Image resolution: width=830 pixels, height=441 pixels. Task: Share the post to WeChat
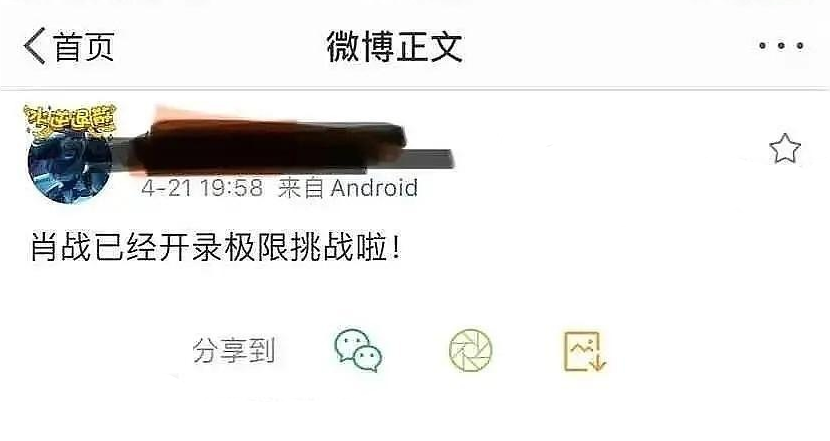click(359, 350)
